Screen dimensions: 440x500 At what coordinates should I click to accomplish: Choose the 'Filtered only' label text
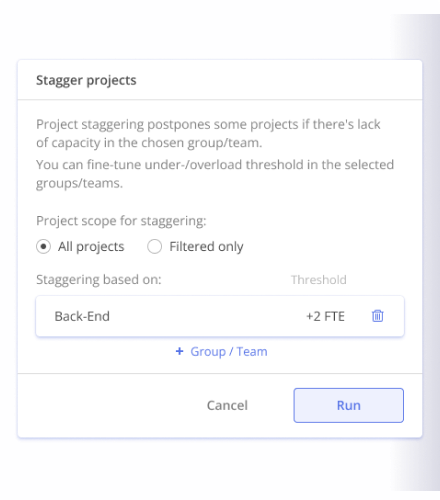point(206,247)
